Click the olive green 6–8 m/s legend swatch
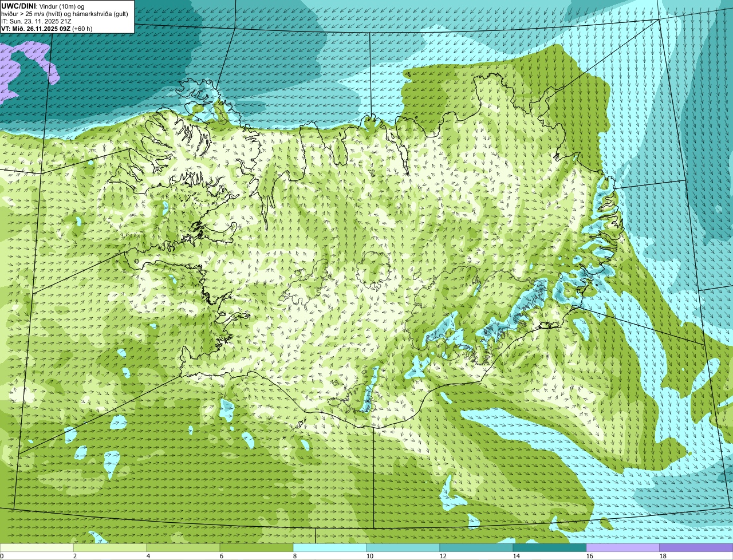Viewport: 733px width, 560px height. 257,548
